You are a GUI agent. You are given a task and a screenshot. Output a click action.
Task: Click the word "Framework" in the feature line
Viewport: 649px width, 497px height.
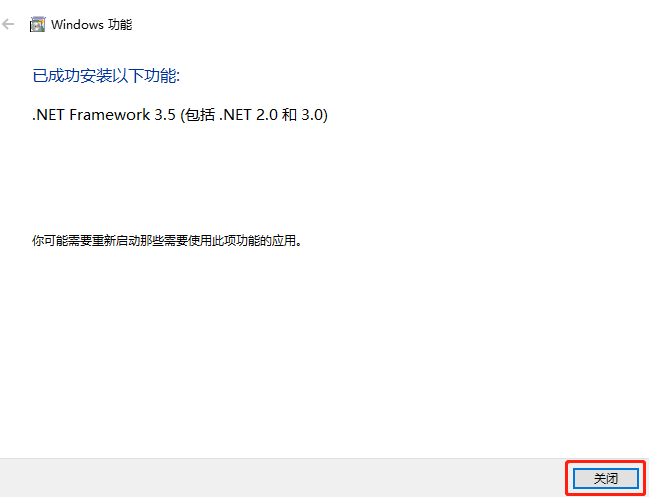[x=110, y=115]
